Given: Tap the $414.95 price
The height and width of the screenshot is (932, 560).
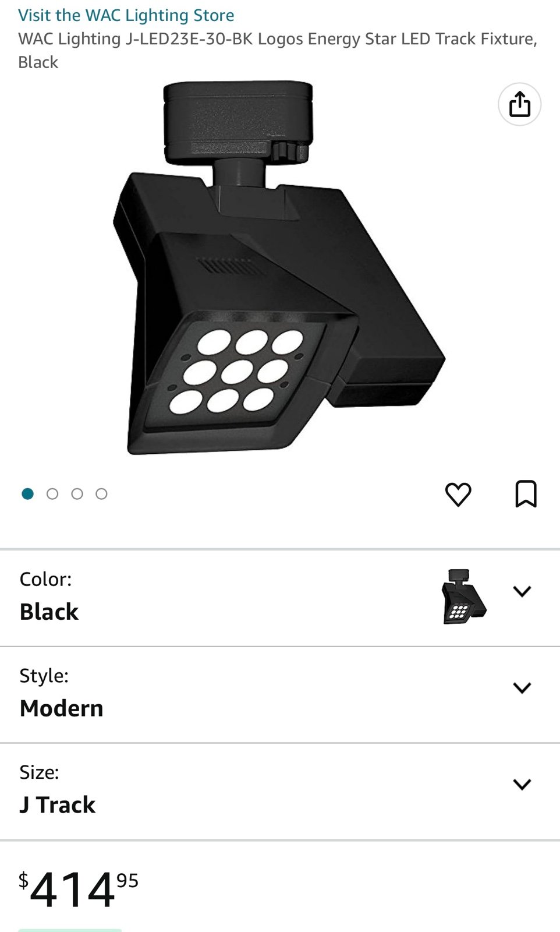Looking at the screenshot, I should pyautogui.click(x=79, y=889).
